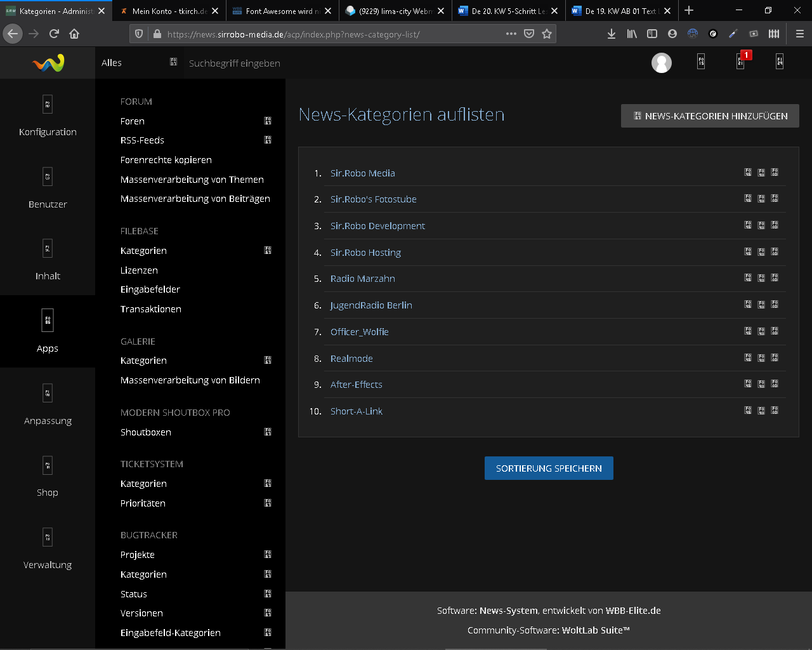Delete the Officer_Wolfie category
Screen dimensions: 812x650
[x=775, y=331]
